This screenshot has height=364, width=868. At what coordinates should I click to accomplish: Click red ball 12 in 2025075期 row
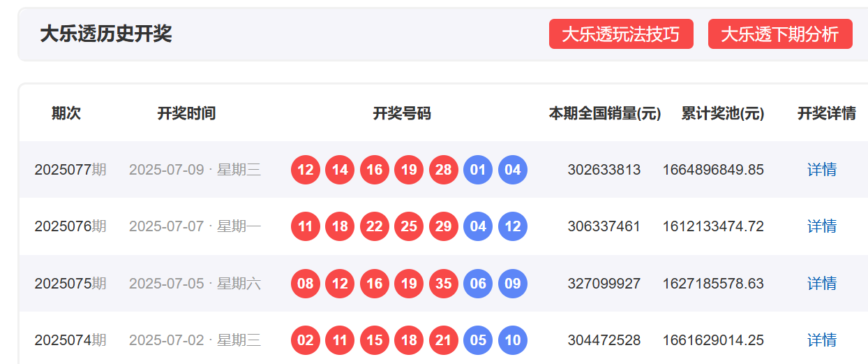pos(340,284)
